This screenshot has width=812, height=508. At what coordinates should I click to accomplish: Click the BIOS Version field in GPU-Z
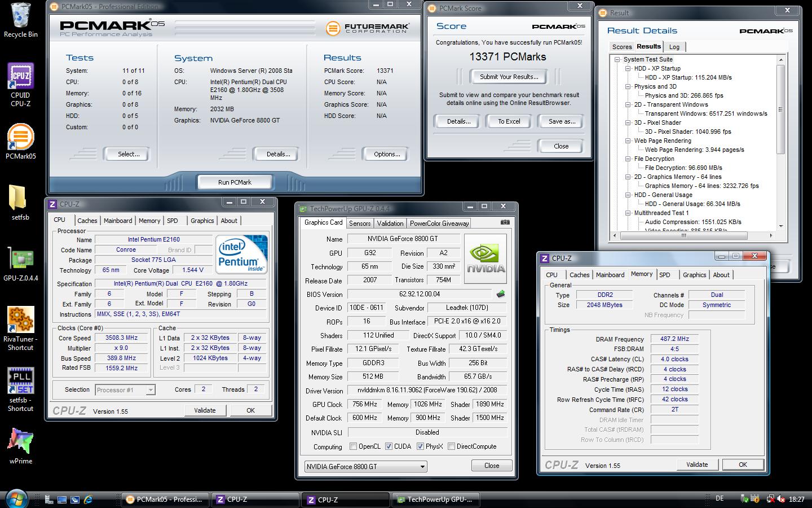tap(420, 294)
